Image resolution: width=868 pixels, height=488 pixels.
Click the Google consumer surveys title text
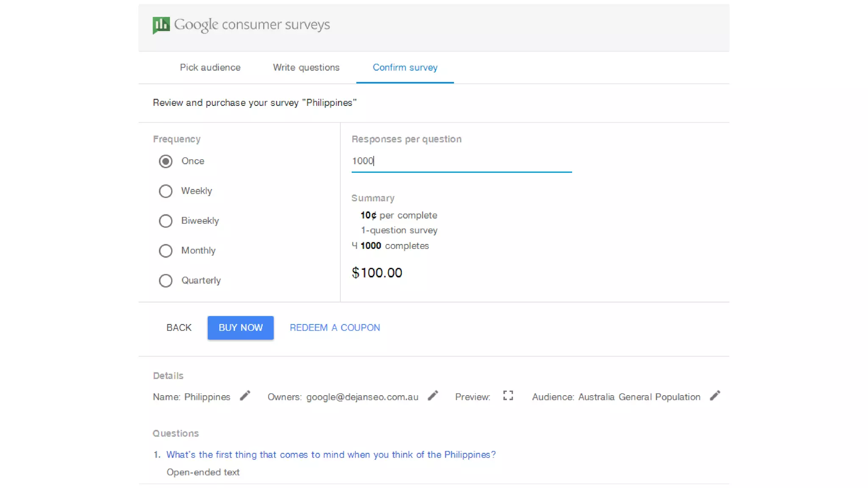(x=252, y=25)
